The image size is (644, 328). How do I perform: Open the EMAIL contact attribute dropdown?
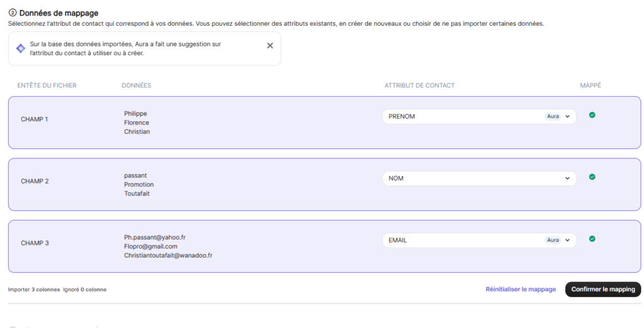tap(567, 241)
